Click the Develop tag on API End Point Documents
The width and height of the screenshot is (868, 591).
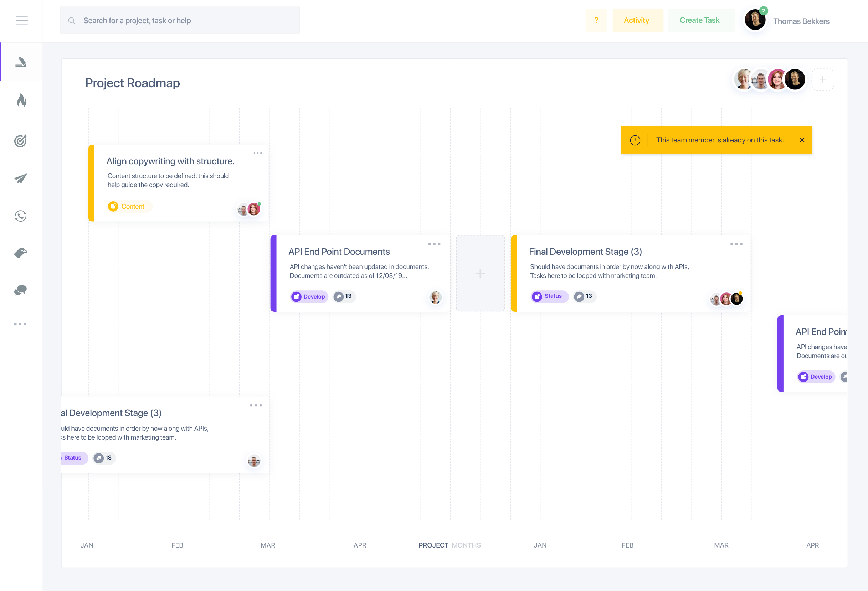pos(309,296)
